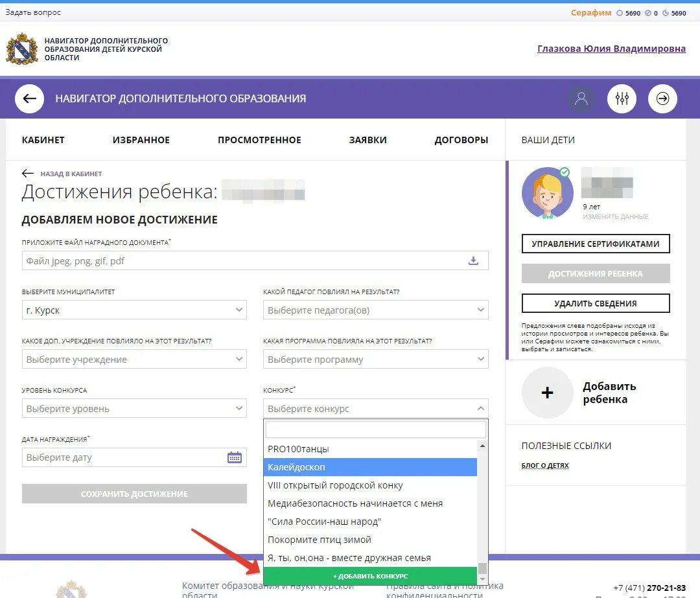Screen dimensions: 700x598
Task: Click the navigator coat-of-arms logo
Action: (x=19, y=49)
